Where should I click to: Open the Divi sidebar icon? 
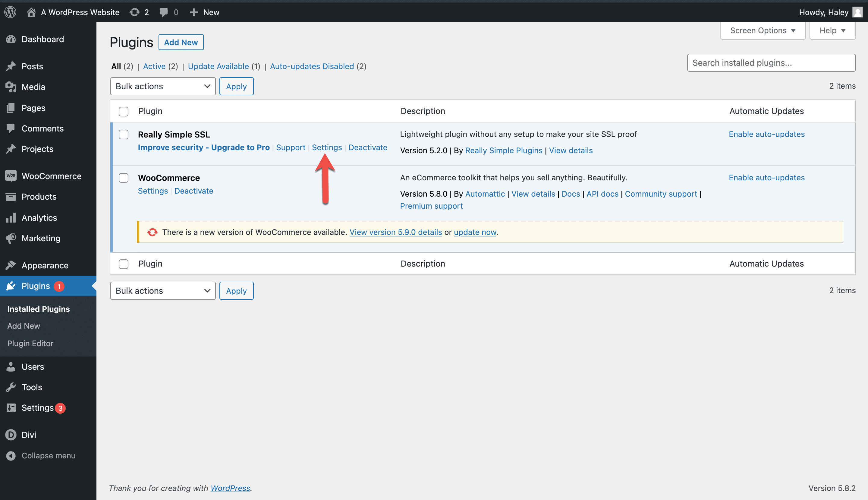pyautogui.click(x=11, y=435)
